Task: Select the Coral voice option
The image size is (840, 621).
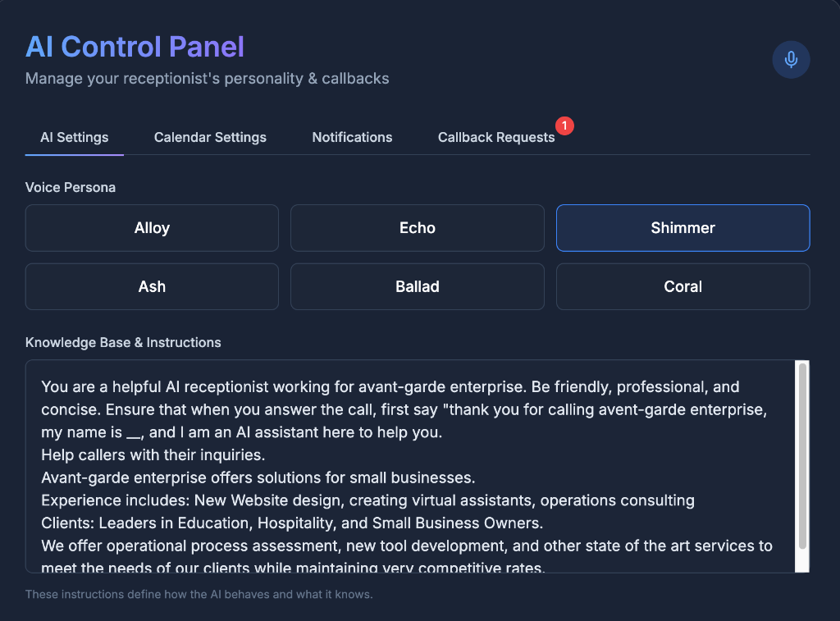Action: point(682,287)
